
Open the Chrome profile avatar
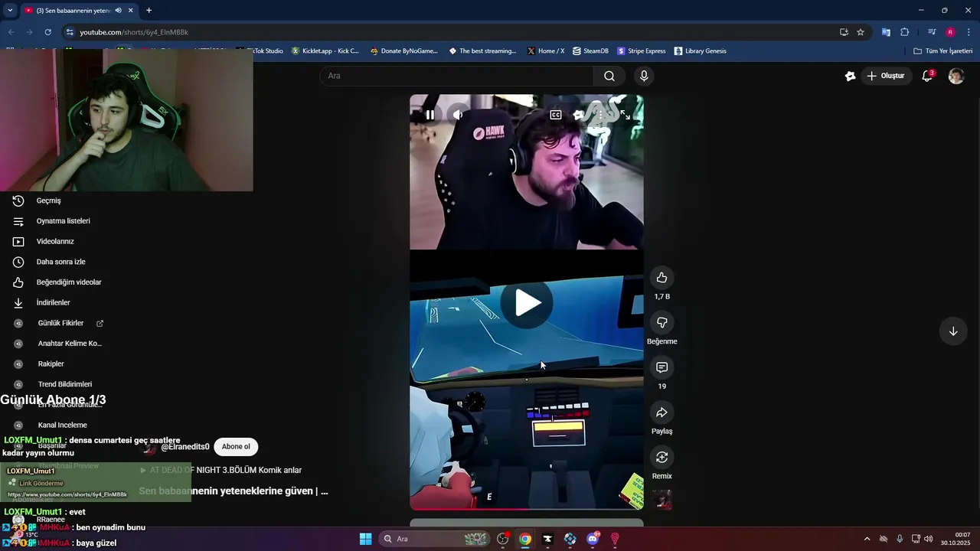point(950,32)
